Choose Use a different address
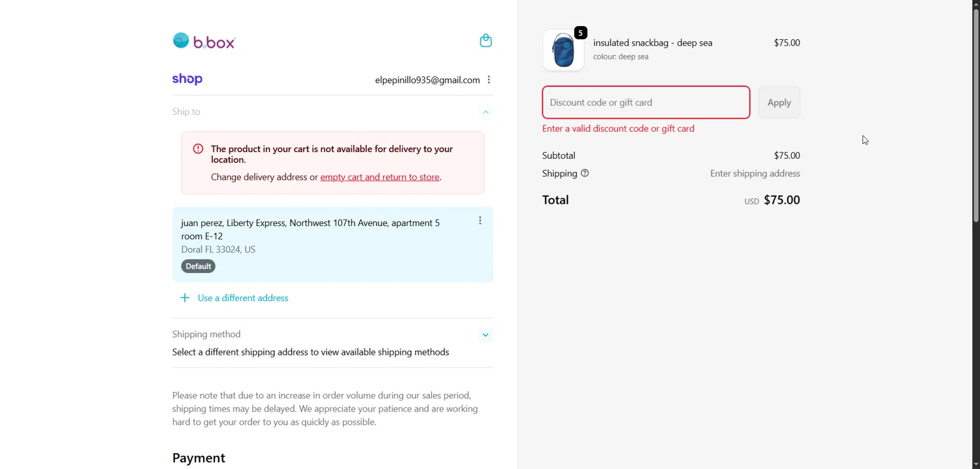Viewport: 980px width, 469px height. tap(243, 298)
